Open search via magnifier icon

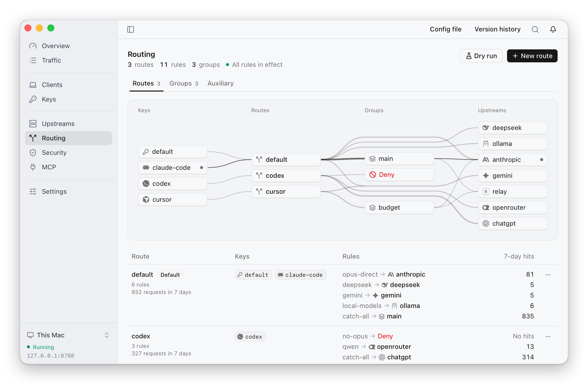[535, 29]
